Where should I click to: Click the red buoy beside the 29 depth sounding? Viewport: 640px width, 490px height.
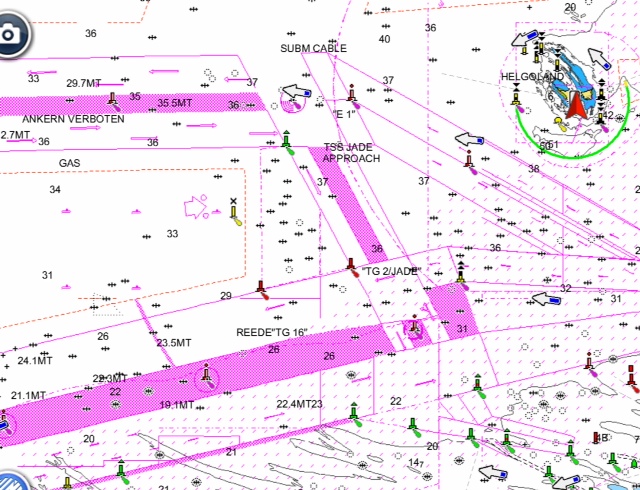[x=261, y=290]
